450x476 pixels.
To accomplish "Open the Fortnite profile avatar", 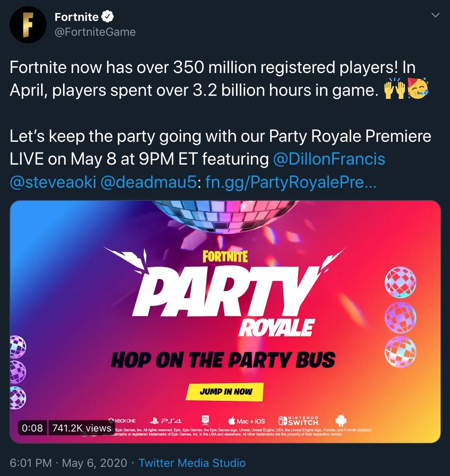I will tap(28, 25).
